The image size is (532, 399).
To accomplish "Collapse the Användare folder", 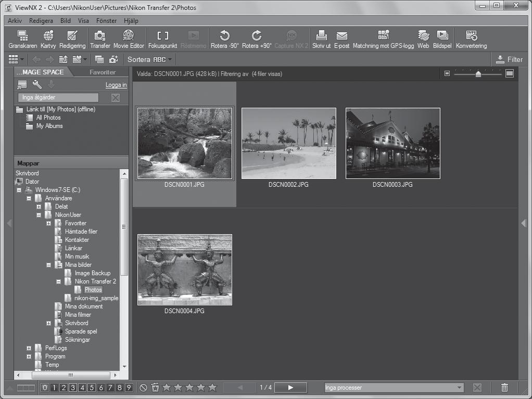I will point(29,198).
